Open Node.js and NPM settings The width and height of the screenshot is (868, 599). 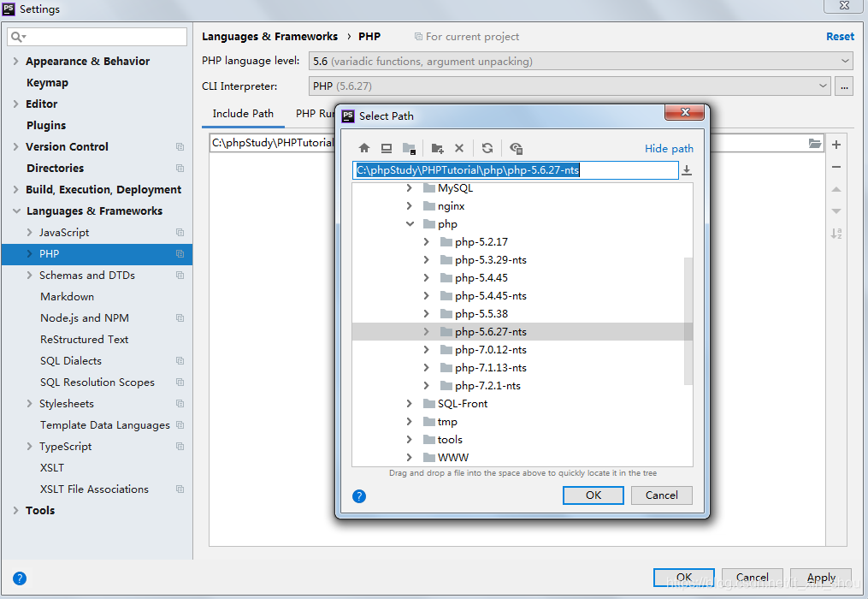pyautogui.click(x=85, y=318)
